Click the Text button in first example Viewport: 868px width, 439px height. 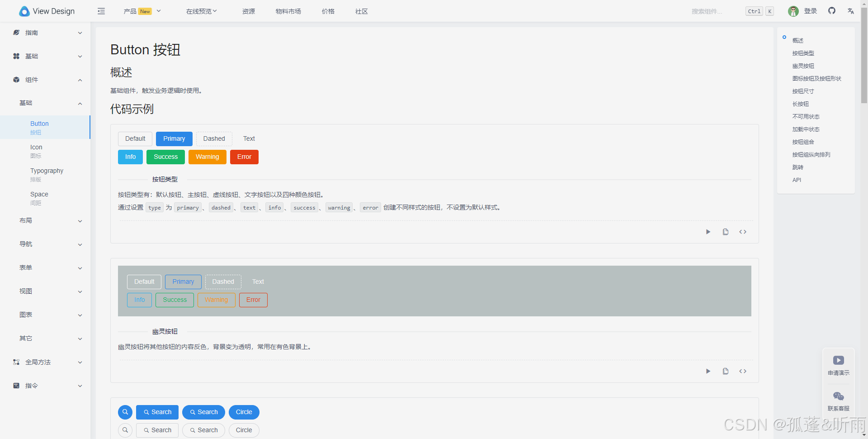point(249,139)
